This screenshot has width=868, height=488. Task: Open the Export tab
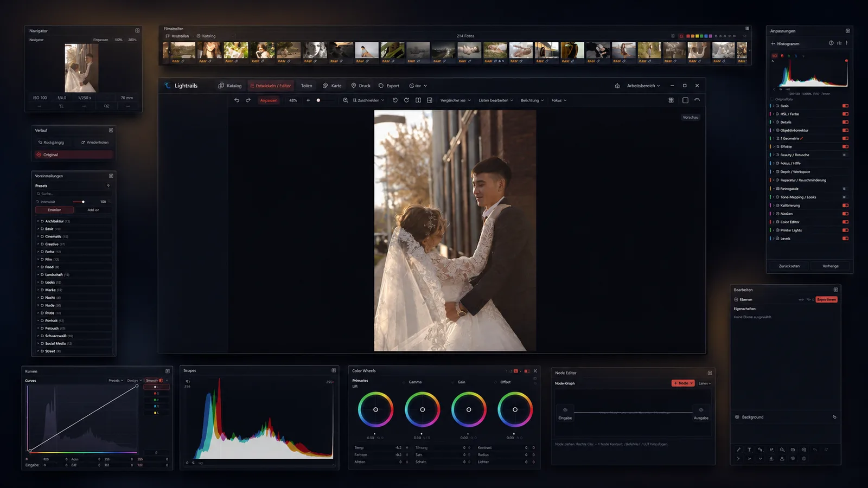(389, 86)
